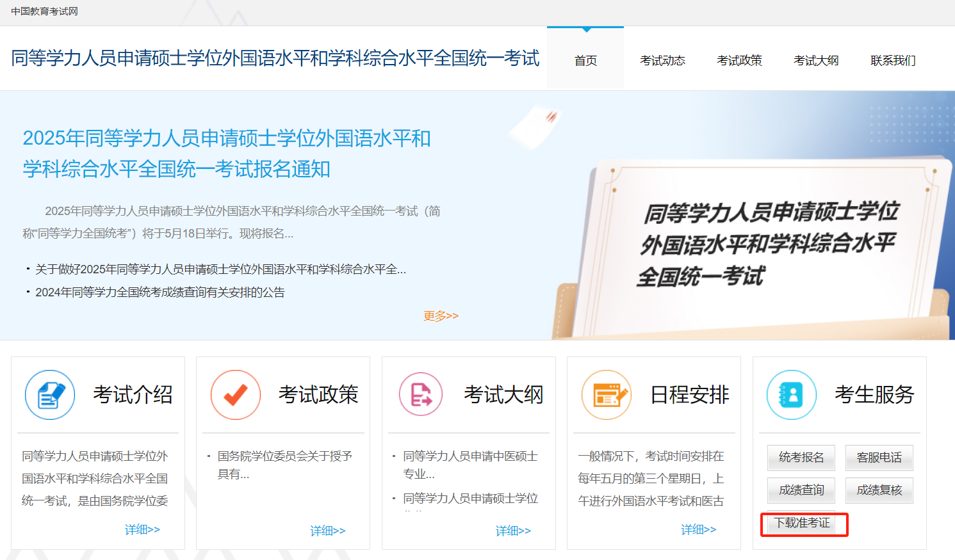The image size is (955, 560).
Task: Click the 统考报名 button
Action: click(801, 458)
